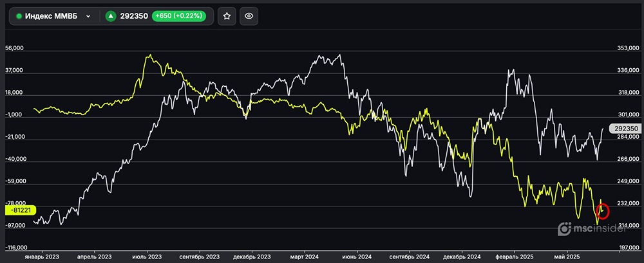
Task: Click the 37,000 left axis value
Action: [14, 71]
